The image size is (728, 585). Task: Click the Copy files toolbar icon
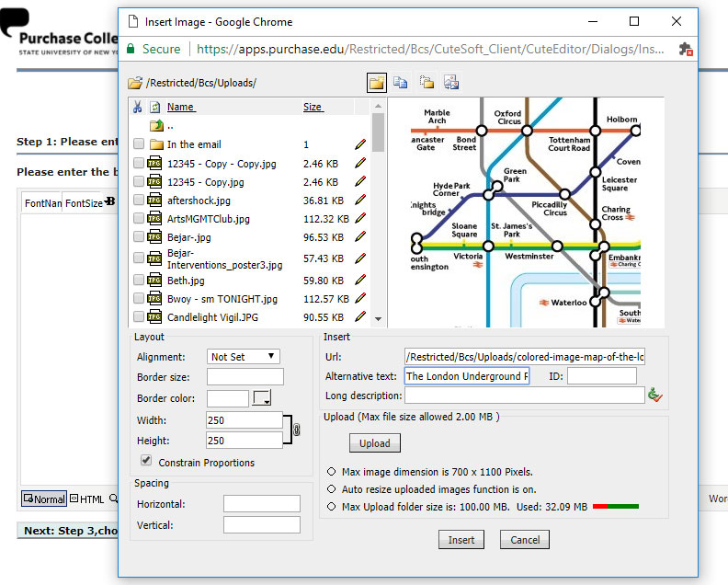[x=400, y=83]
